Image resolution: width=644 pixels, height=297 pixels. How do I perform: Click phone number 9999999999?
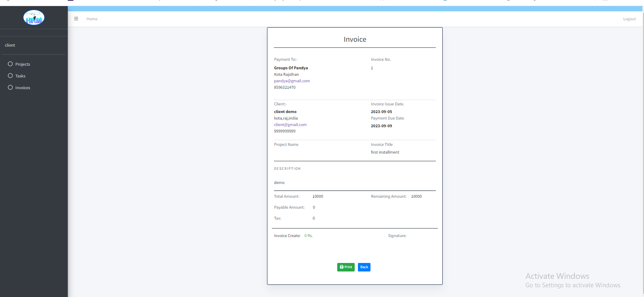point(285,131)
